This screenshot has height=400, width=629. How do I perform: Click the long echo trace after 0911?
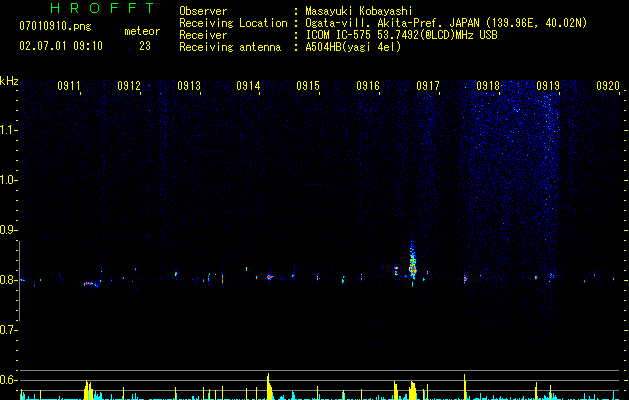[x=92, y=284]
